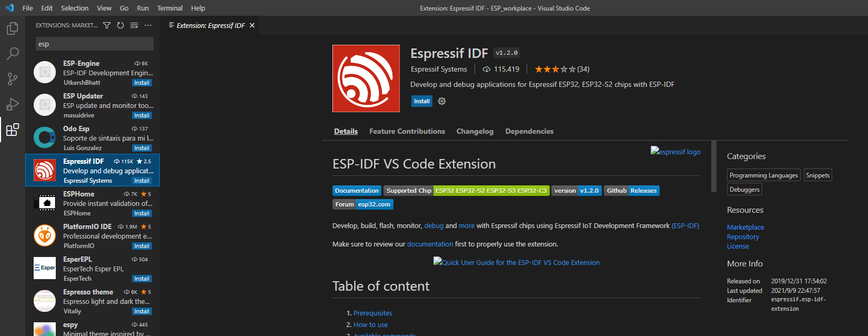The height and width of the screenshot is (336, 868).
Task: Open the Go menu
Action: coord(124,8)
